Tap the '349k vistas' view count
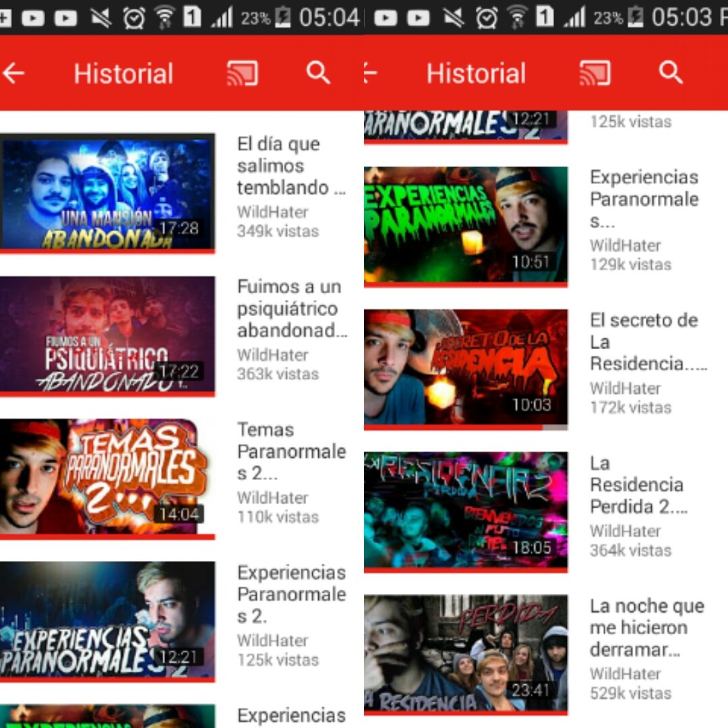 [x=278, y=231]
